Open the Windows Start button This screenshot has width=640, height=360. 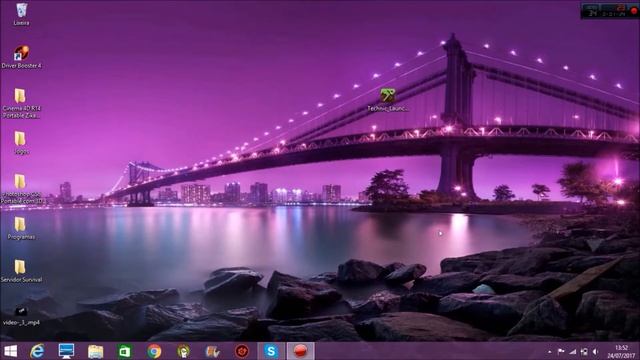click(10, 351)
